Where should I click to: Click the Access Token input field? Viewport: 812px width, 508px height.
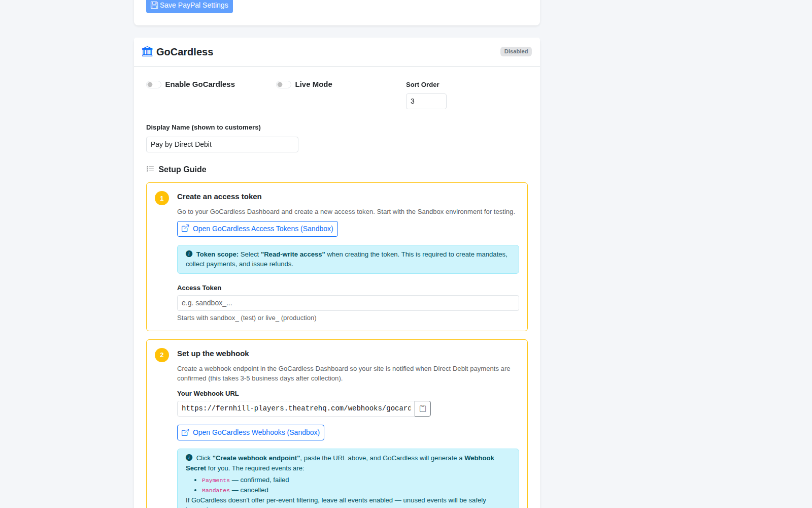coord(348,303)
